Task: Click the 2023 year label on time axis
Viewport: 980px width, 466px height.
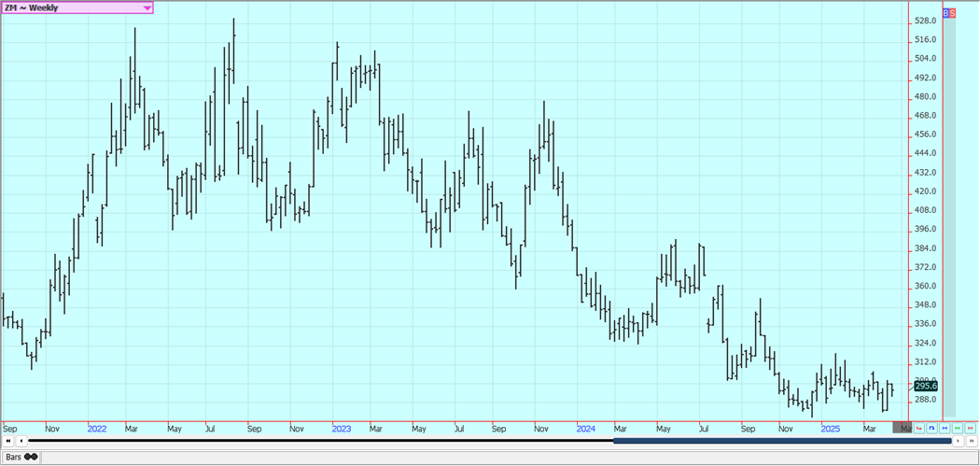Action: (x=342, y=429)
